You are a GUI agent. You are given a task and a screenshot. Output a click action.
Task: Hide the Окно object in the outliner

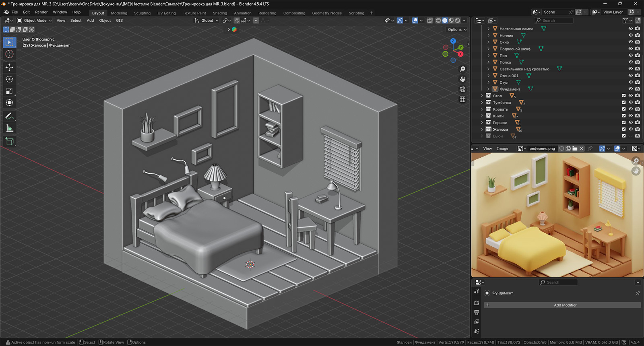coord(631,42)
